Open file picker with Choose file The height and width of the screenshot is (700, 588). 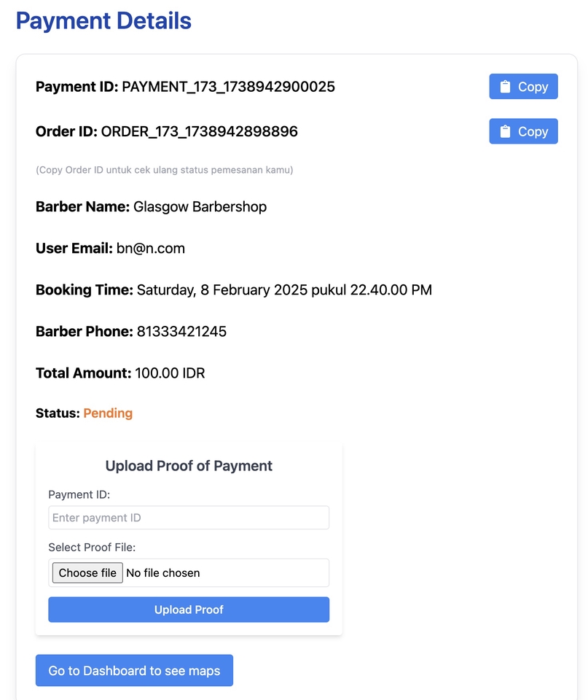coord(87,573)
